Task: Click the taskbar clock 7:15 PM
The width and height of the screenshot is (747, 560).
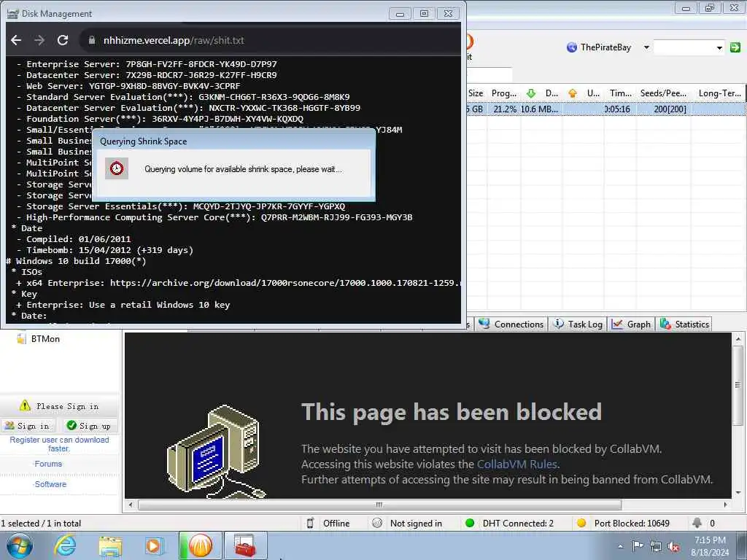Action: click(x=710, y=540)
